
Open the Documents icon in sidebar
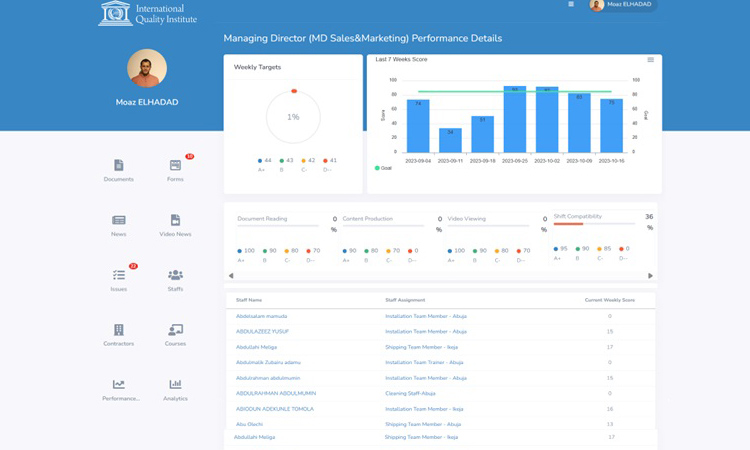(x=118, y=165)
